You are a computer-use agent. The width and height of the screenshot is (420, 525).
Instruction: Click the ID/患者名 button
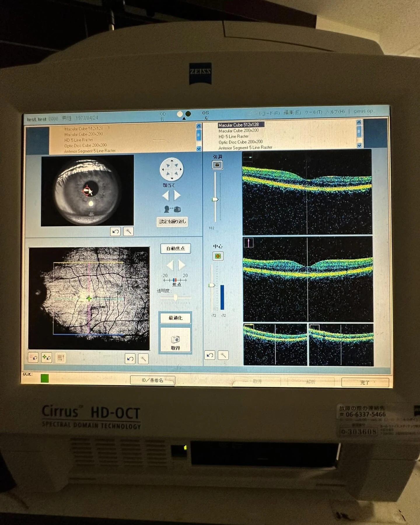pos(153,380)
